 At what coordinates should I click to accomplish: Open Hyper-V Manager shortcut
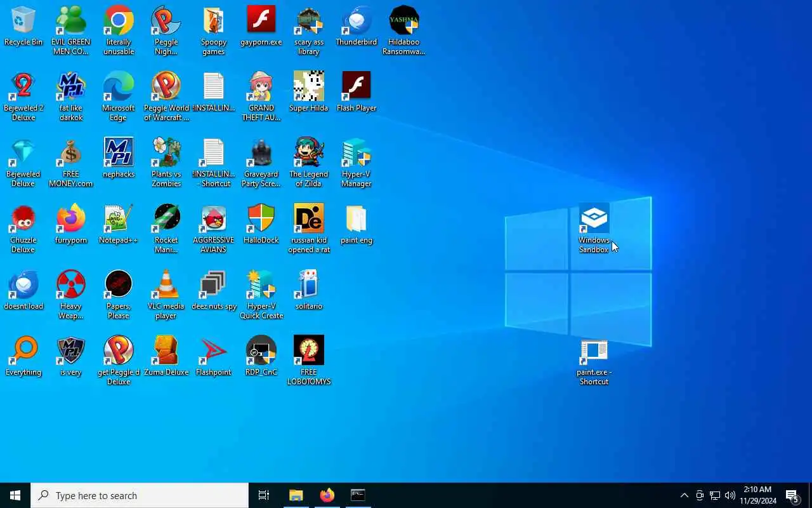coord(357,163)
